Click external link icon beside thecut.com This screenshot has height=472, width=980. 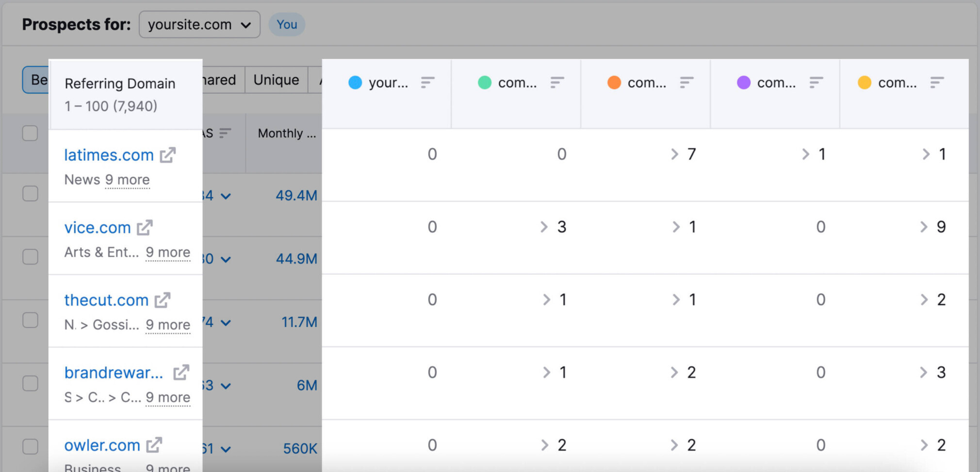pyautogui.click(x=163, y=300)
